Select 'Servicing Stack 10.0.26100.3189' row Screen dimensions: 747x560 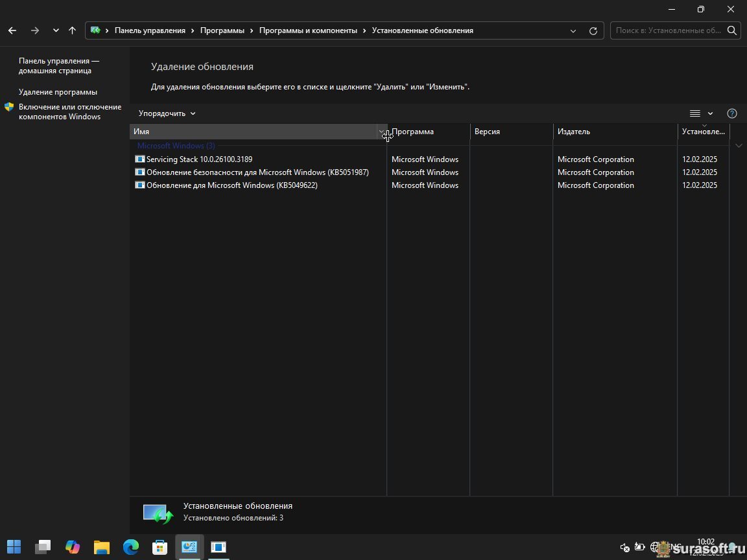[x=429, y=159]
